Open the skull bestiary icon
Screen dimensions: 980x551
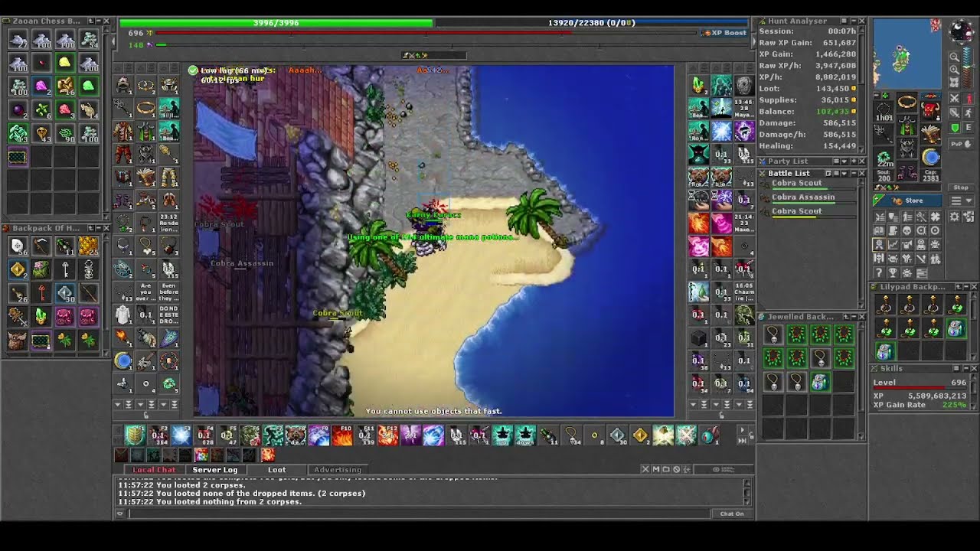click(x=906, y=230)
